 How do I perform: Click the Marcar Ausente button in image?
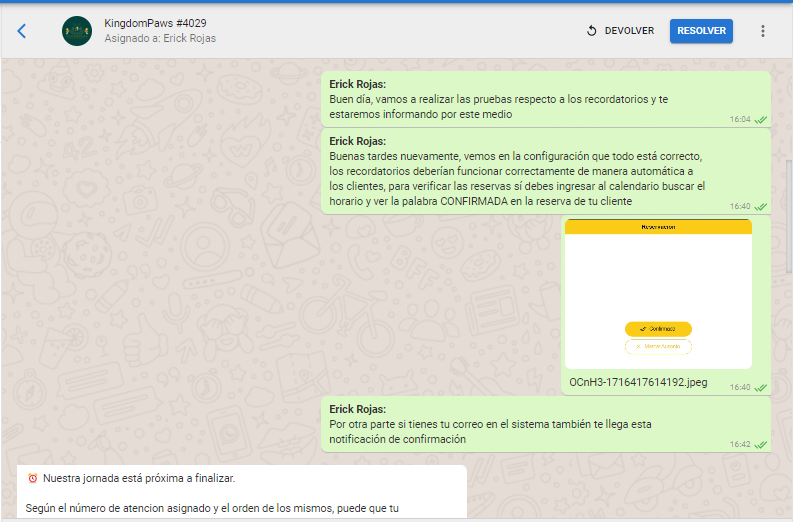tap(658, 347)
